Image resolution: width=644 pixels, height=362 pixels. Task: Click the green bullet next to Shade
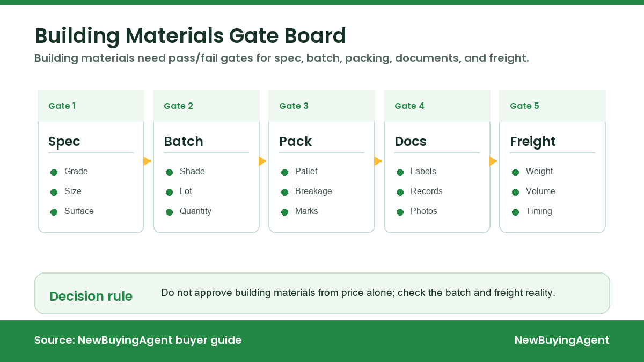(x=169, y=172)
